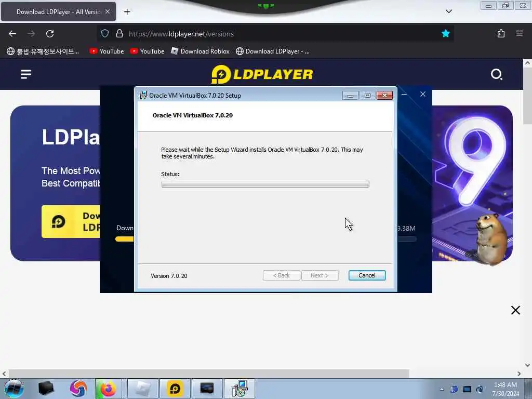The width and height of the screenshot is (532, 399).
Task: Open the Windows Start button
Action: [x=14, y=389]
